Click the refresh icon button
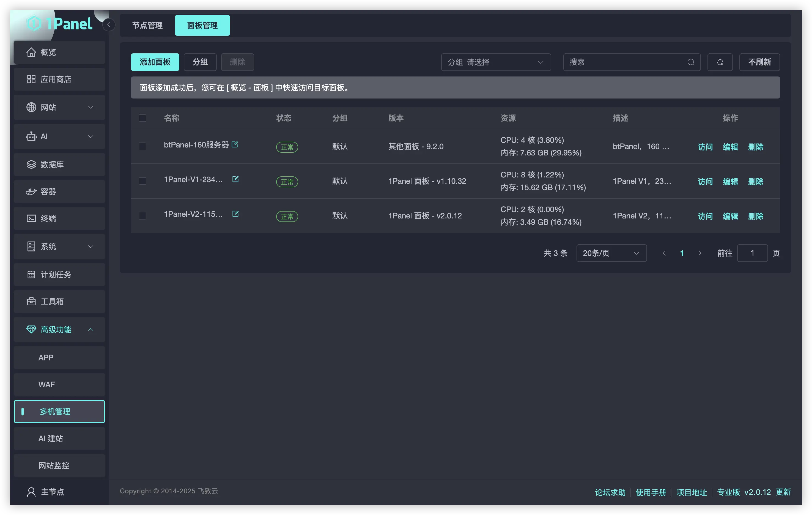 720,62
